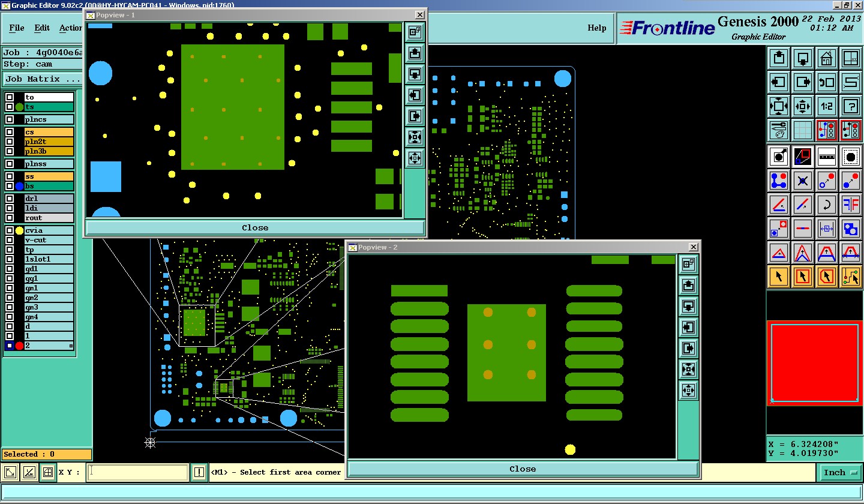Select the polygon area select pointer tool
This screenshot has height=504, width=864.
click(x=827, y=277)
